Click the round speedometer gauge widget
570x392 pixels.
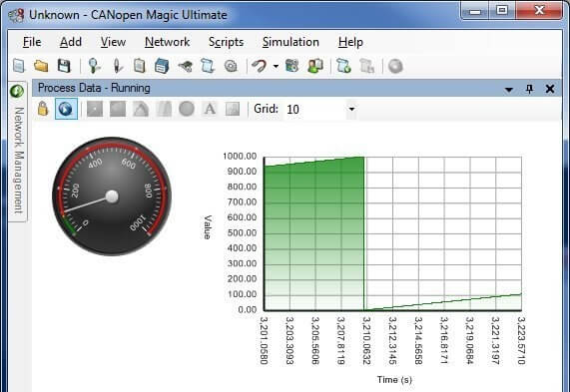[112, 196]
